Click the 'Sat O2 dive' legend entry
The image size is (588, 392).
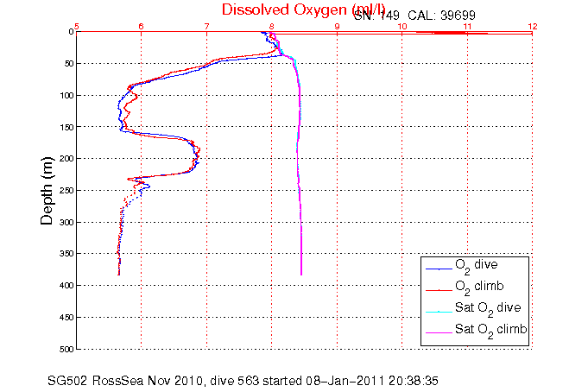[488, 308]
